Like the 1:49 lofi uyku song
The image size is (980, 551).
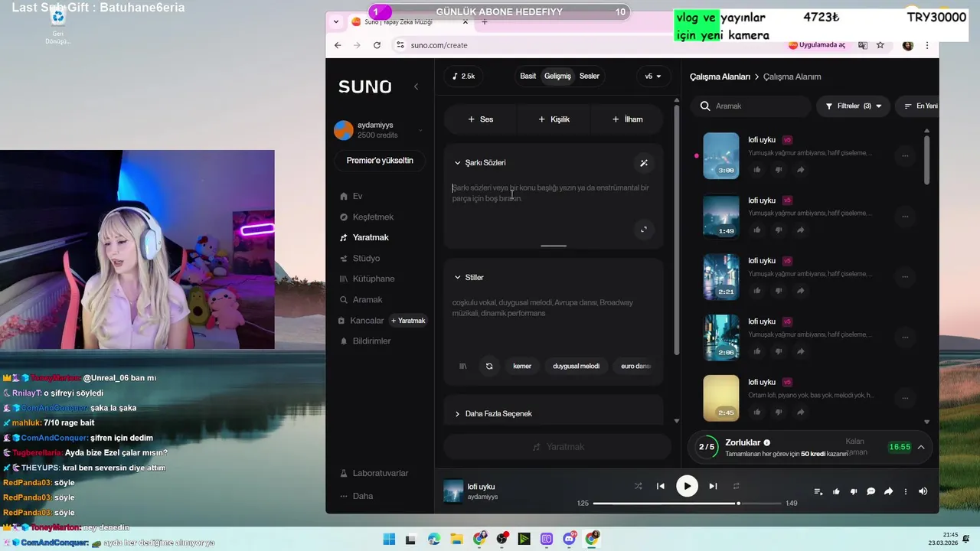click(757, 230)
